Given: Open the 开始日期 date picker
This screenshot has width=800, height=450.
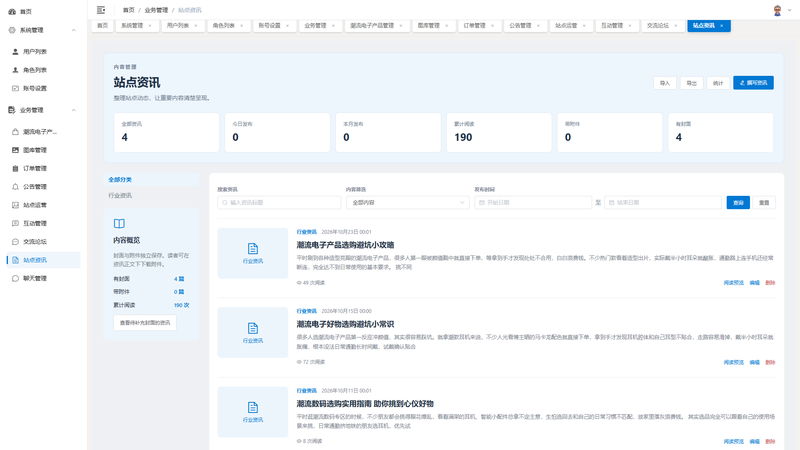Looking at the screenshot, I should click(x=533, y=203).
